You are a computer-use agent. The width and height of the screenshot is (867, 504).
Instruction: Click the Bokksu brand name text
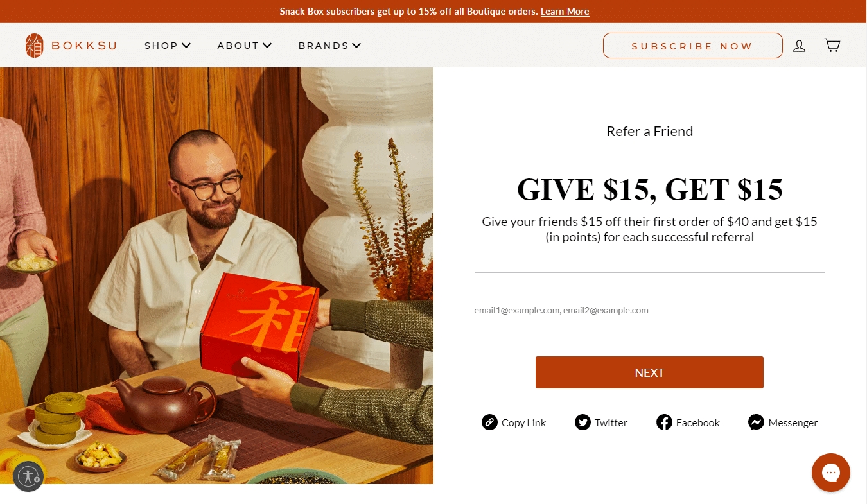point(84,46)
